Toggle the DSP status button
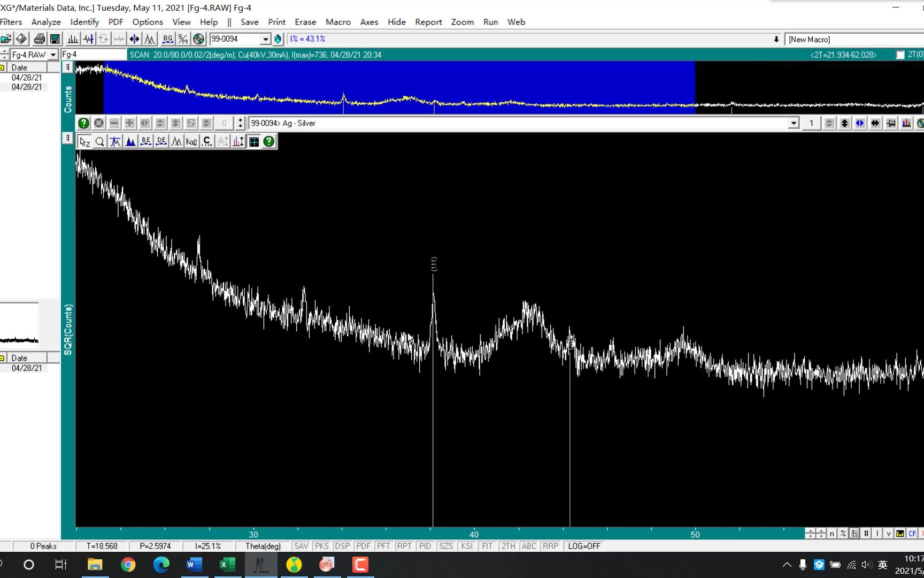 click(342, 546)
